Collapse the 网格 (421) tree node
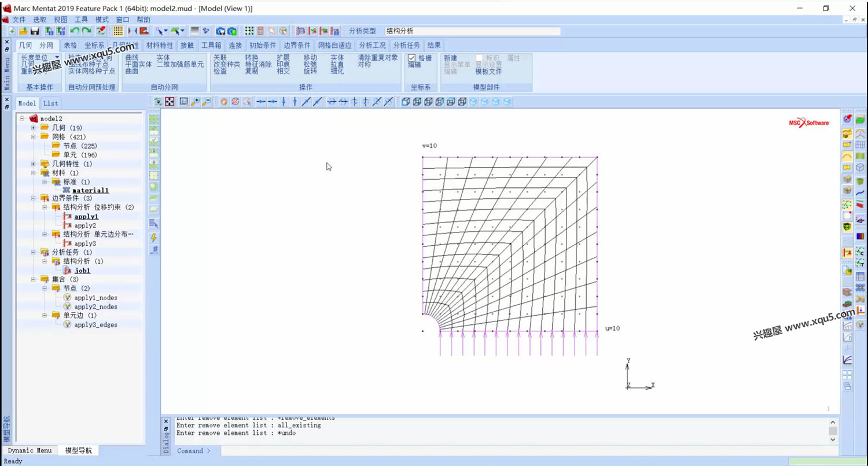 point(34,137)
